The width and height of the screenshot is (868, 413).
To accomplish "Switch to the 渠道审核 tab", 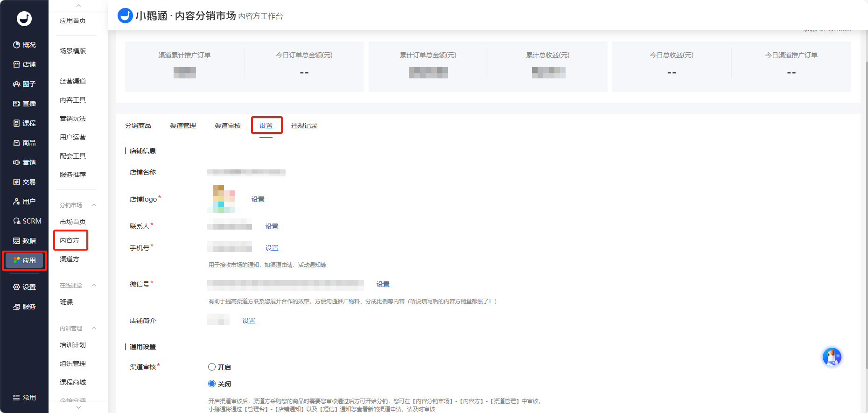I will 228,126.
